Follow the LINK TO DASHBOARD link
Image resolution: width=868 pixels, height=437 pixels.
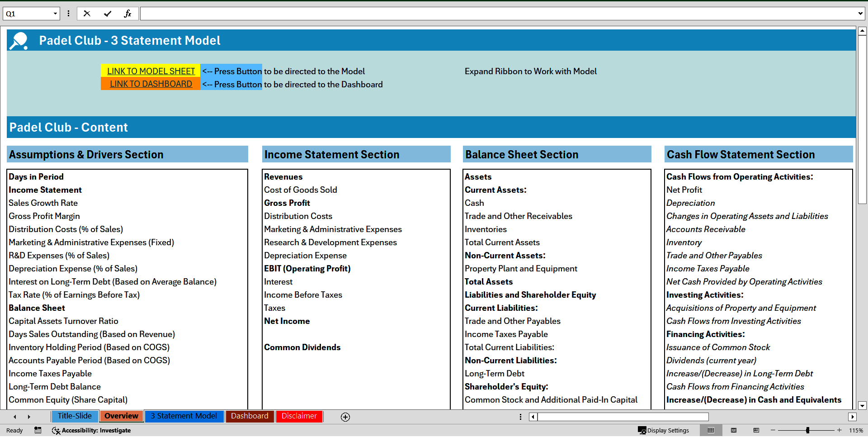pos(151,84)
